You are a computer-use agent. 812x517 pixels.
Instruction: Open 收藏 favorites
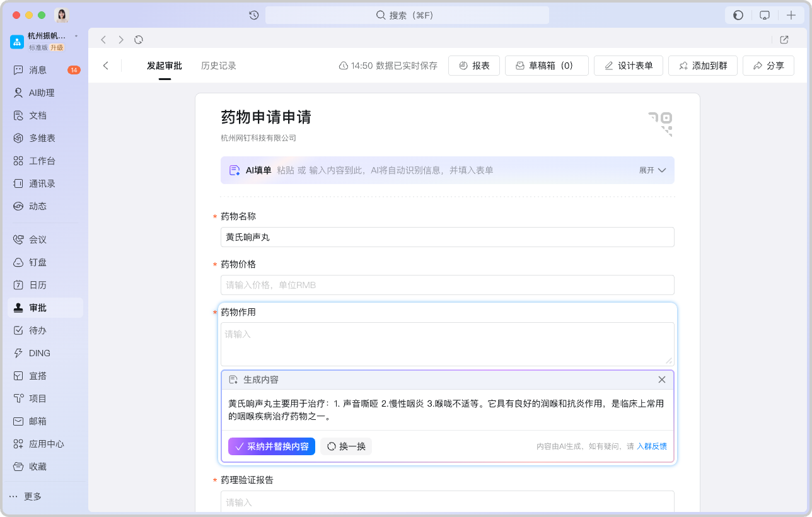(45, 467)
